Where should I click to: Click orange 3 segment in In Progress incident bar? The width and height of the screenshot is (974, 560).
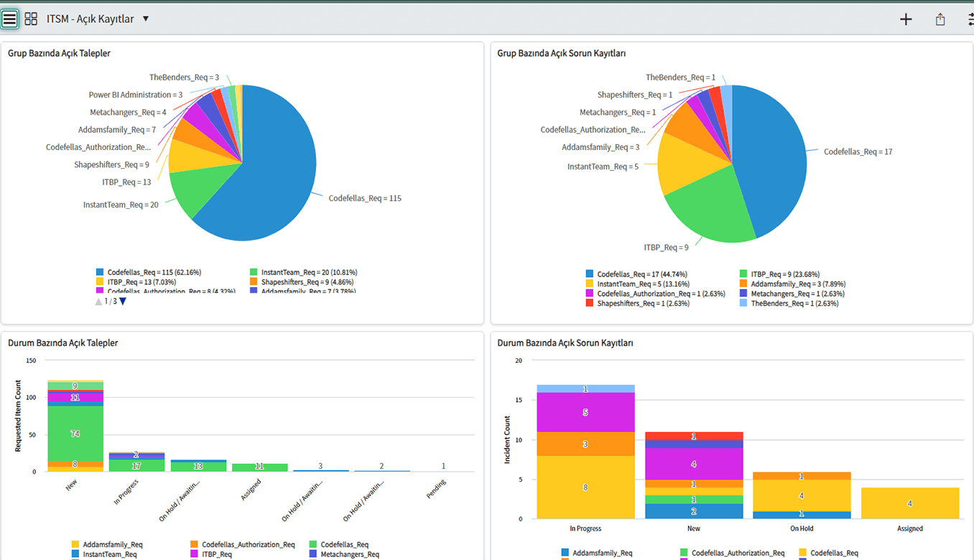tap(585, 444)
